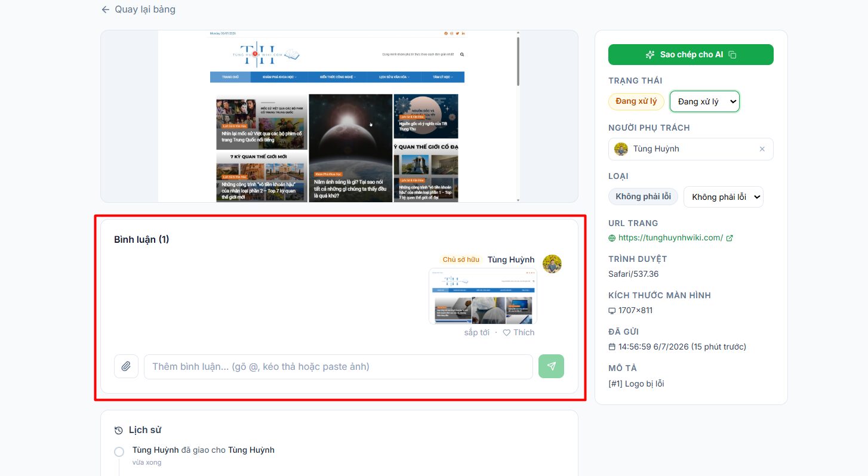Remove assignee Tùng Huỳnh with the X icon
This screenshot has height=476, width=868.
point(762,149)
